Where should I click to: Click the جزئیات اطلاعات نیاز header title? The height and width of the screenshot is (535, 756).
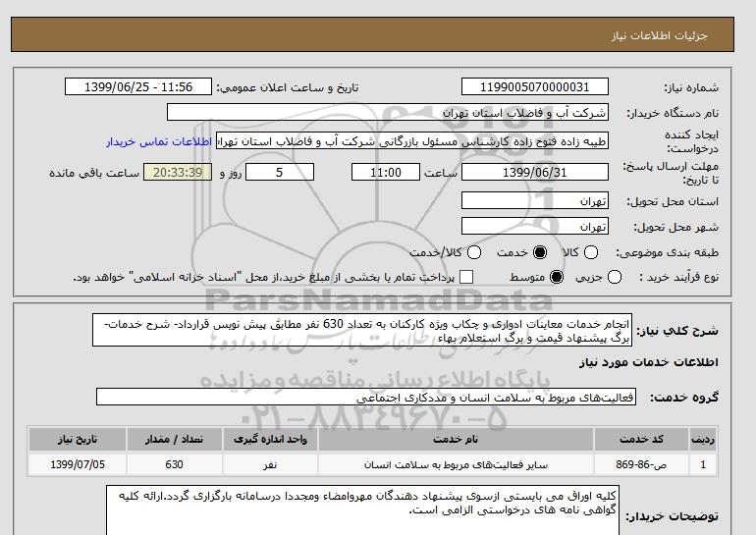pyautogui.click(x=659, y=35)
